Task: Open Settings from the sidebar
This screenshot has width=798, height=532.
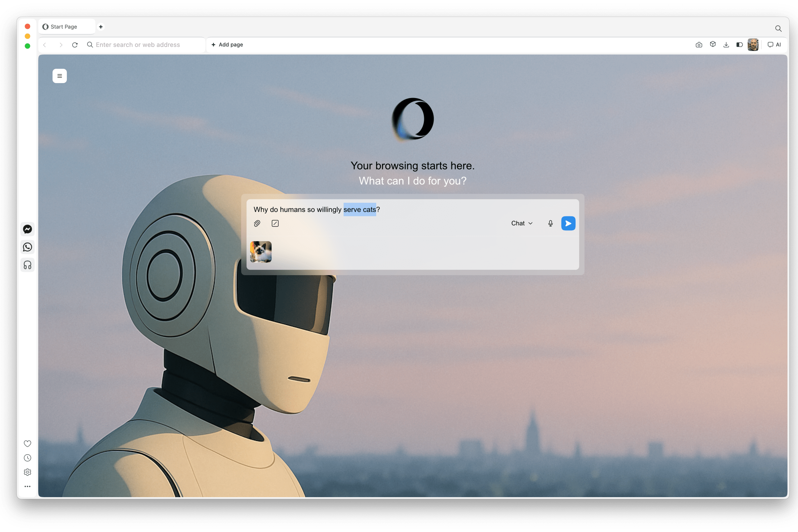Action: pos(28,472)
